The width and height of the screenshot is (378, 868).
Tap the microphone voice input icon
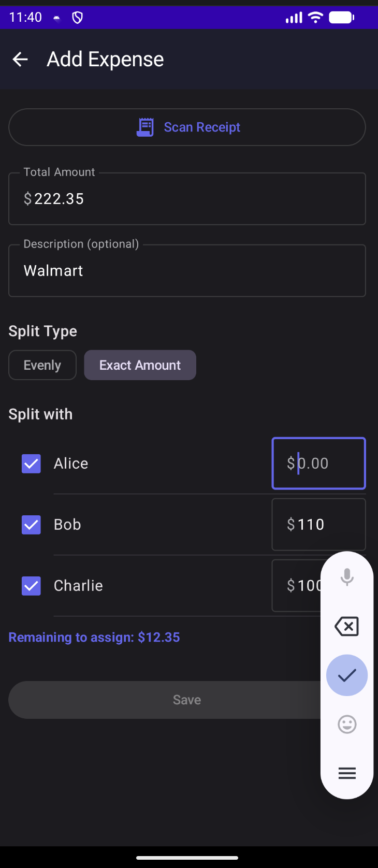[x=347, y=576]
